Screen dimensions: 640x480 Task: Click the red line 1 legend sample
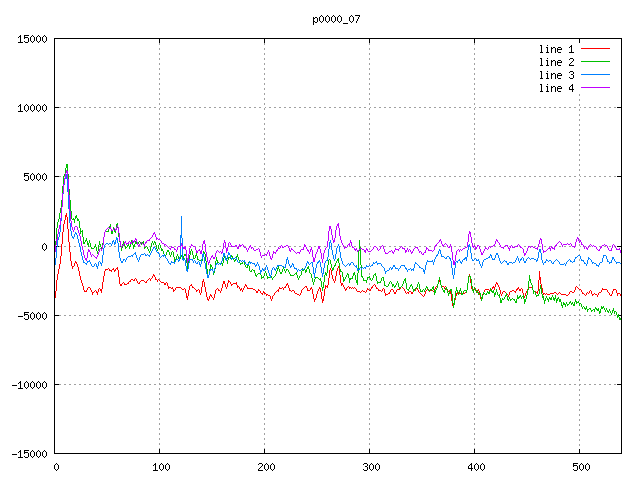click(596, 48)
